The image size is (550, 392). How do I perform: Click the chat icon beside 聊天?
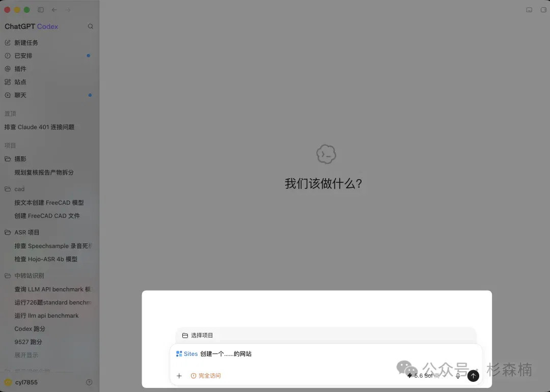(x=8, y=95)
